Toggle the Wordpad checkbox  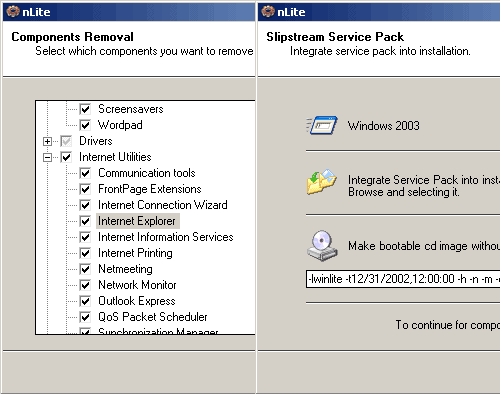click(85, 125)
